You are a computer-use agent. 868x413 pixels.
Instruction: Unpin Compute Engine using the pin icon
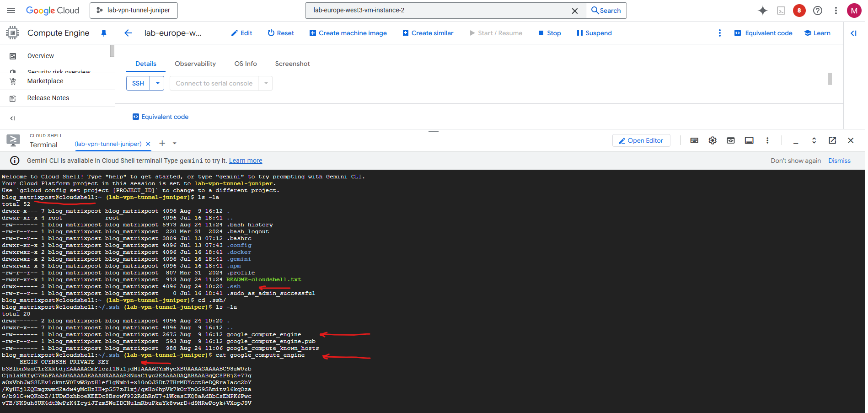tap(104, 33)
